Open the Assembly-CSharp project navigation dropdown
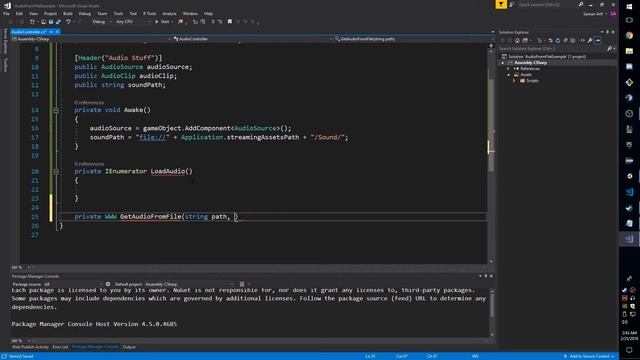640x360 pixels. click(91, 39)
